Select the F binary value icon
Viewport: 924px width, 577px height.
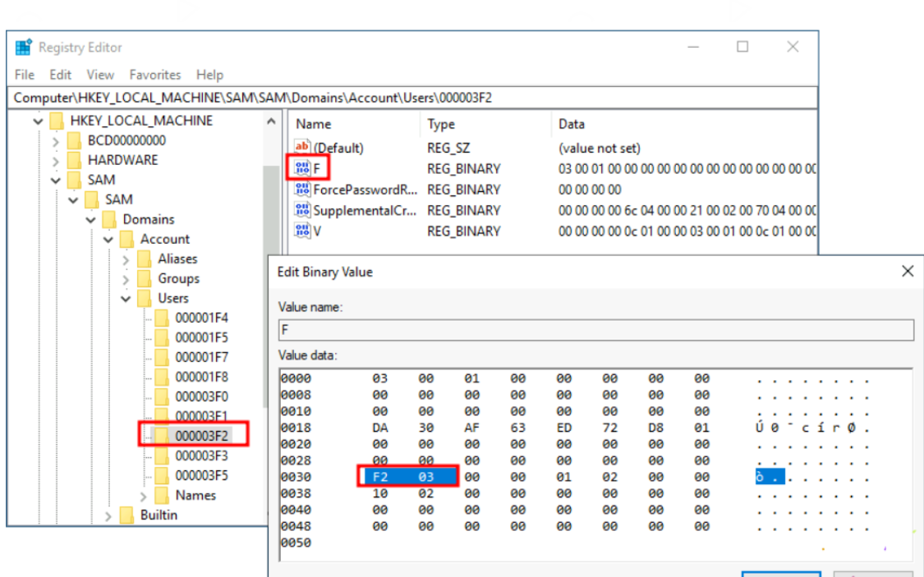tap(301, 168)
